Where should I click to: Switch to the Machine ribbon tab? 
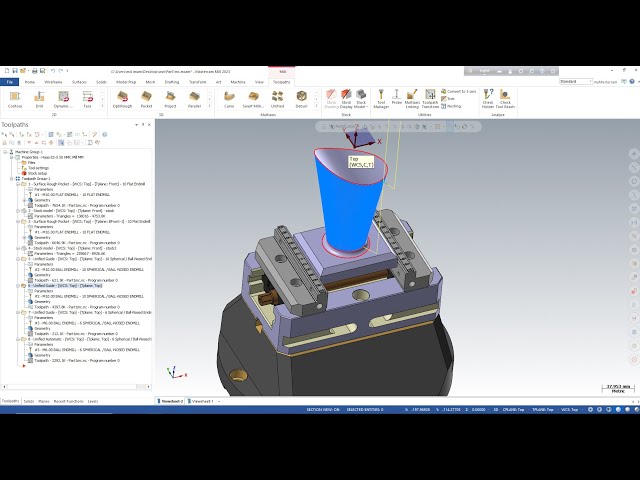click(x=238, y=82)
